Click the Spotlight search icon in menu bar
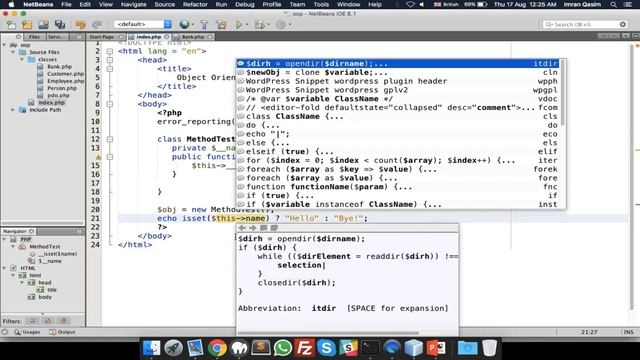 tap(613, 4)
